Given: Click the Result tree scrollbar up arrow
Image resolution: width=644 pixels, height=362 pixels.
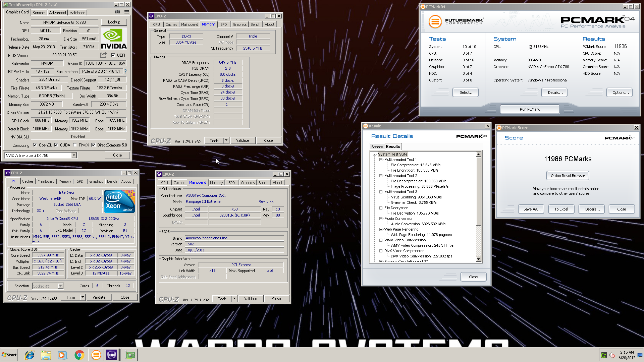Looking at the screenshot, I should pyautogui.click(x=479, y=154).
